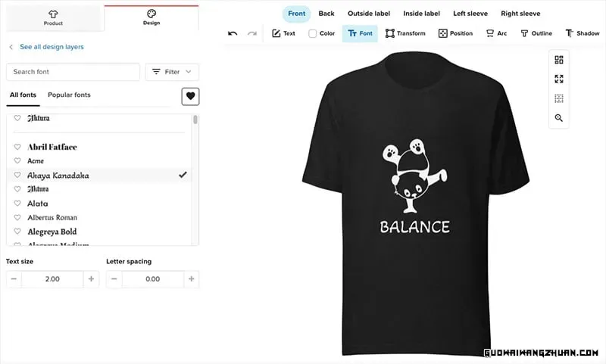Click the fullscreen expand arrows icon
The width and height of the screenshot is (606, 364).
pyautogui.click(x=559, y=79)
